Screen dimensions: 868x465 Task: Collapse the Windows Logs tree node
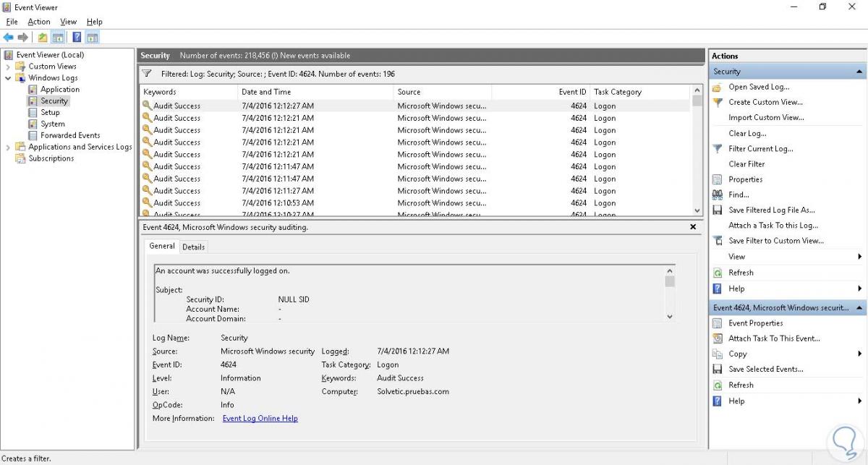coord(8,78)
